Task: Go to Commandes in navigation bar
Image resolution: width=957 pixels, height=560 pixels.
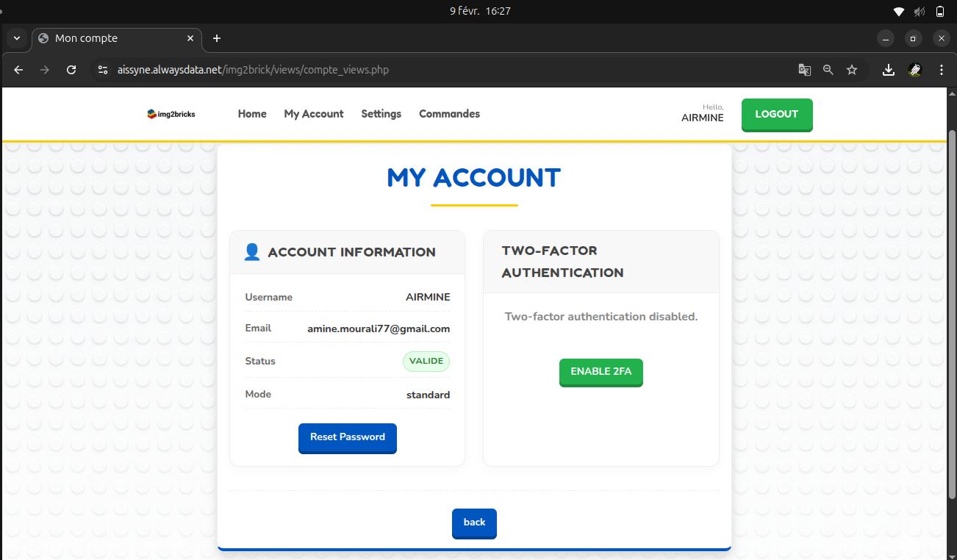Action: point(449,114)
